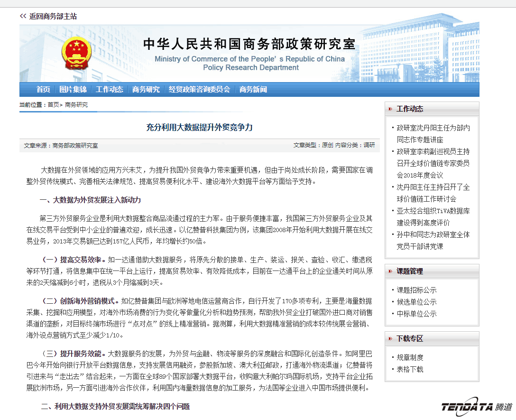Click 商务研究 in the breadcrumb path
516x420 pixels.
pos(76,104)
